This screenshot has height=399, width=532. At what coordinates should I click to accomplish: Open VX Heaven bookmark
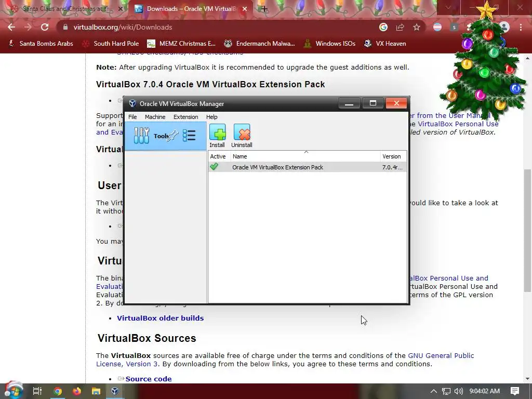[385, 44]
